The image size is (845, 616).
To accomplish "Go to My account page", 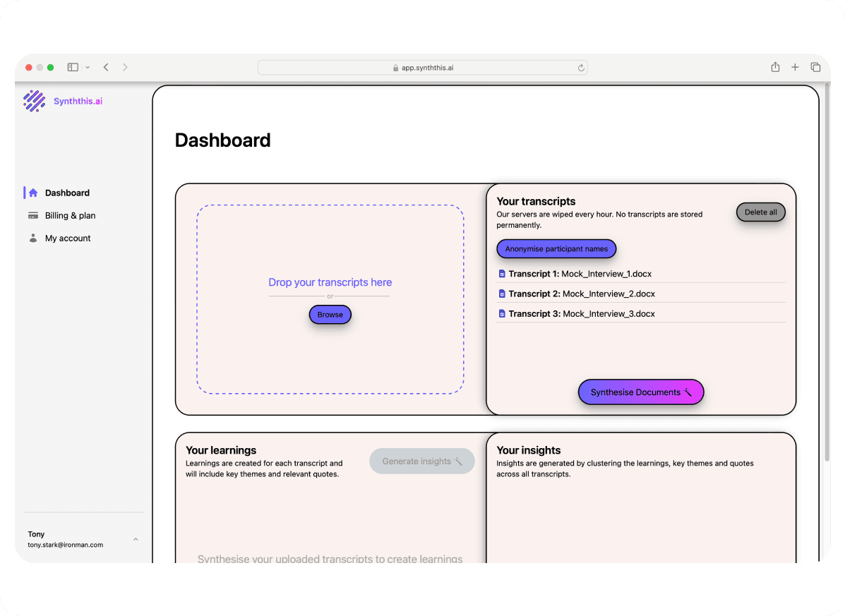I will (x=68, y=238).
